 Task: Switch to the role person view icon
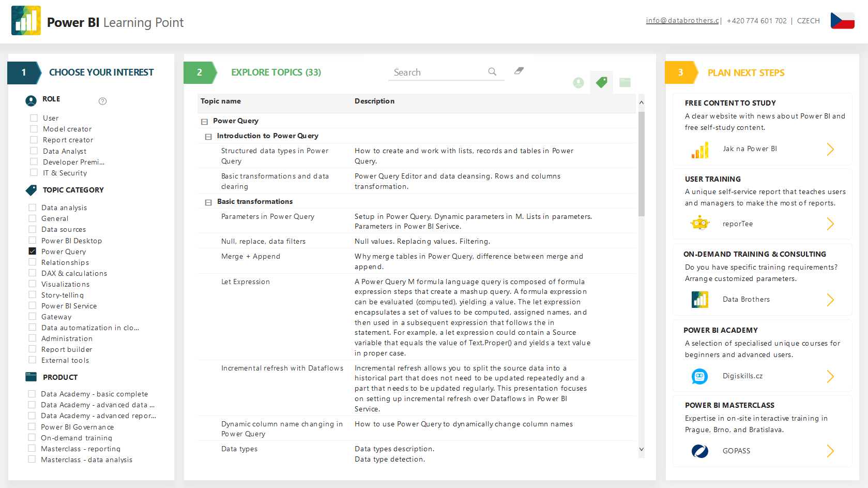pos(578,82)
